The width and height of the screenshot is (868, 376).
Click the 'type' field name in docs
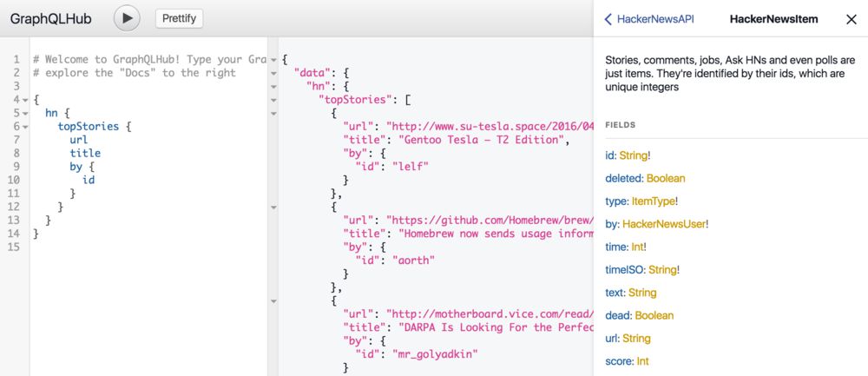[616, 201]
